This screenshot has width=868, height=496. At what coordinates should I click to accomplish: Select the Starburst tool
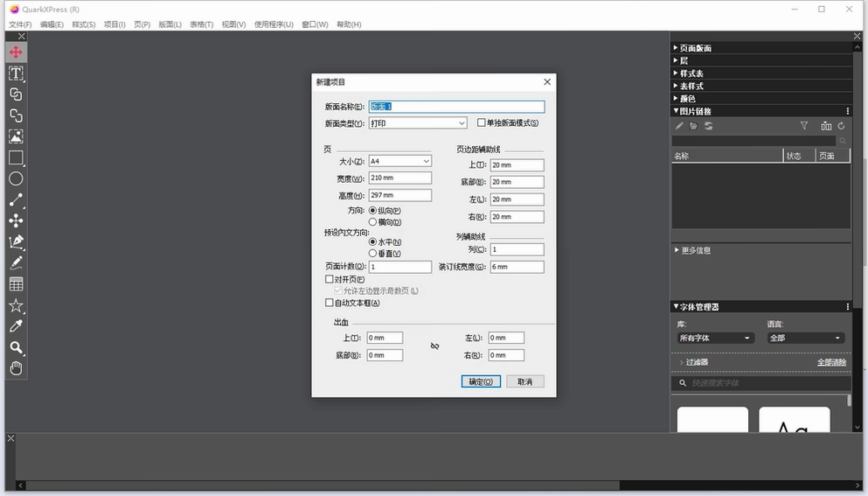pos(16,305)
